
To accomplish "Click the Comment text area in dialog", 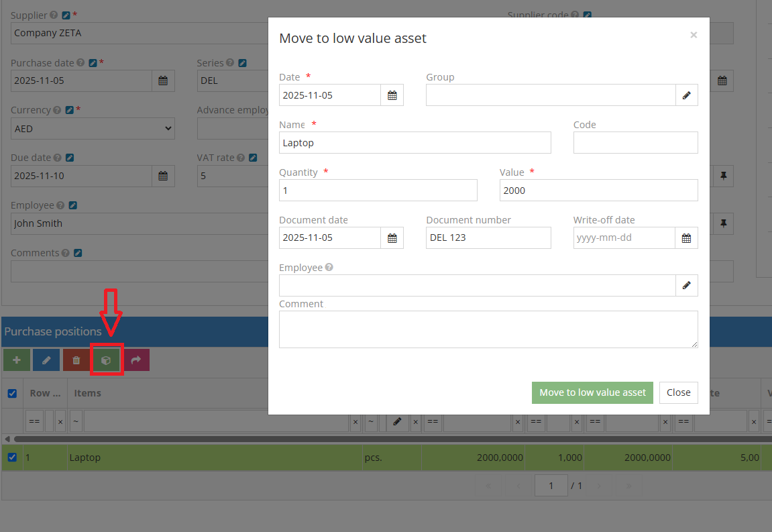I will (488, 329).
